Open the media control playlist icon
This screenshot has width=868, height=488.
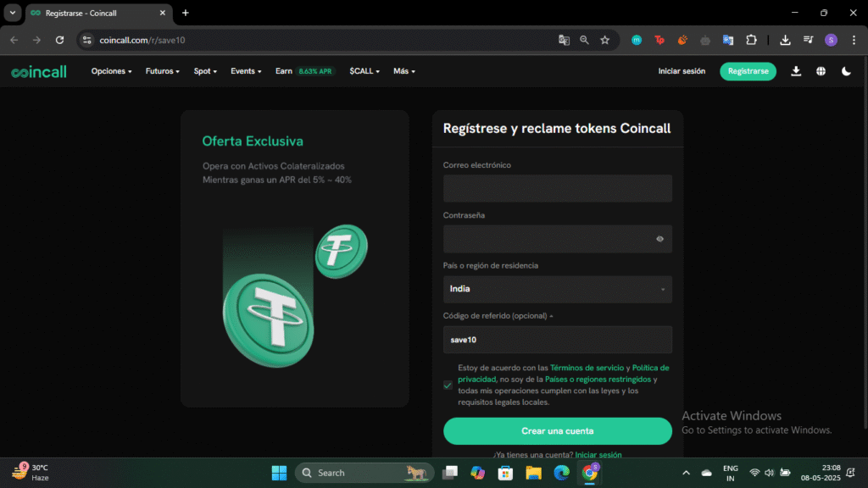(808, 40)
